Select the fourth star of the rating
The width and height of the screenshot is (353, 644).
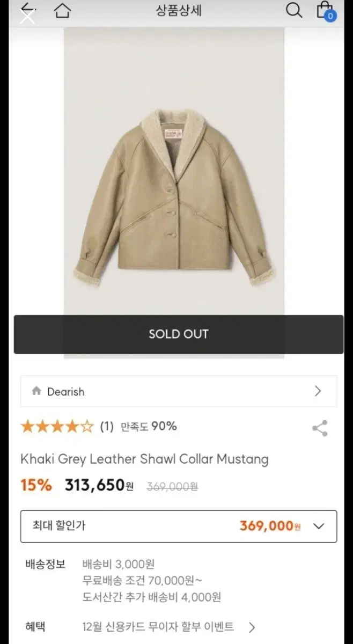point(72,426)
